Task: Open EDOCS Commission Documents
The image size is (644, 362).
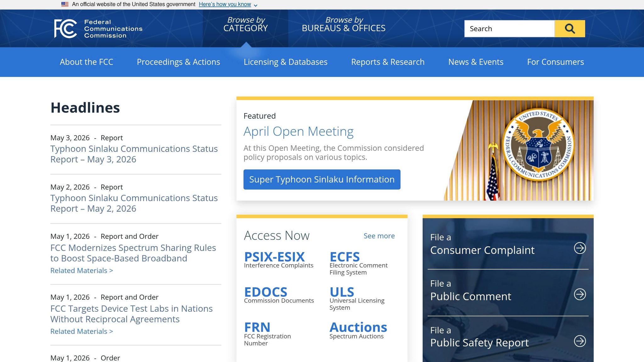Action: (x=279, y=295)
